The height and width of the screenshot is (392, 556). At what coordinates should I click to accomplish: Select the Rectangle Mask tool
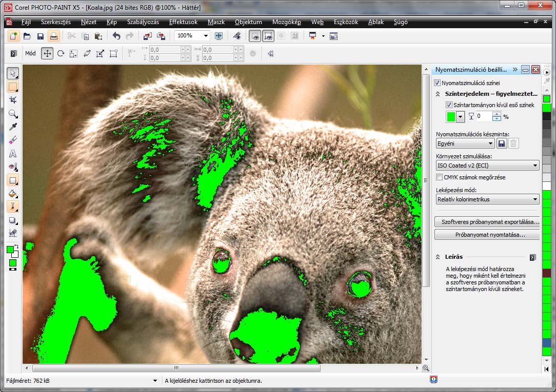click(x=13, y=87)
